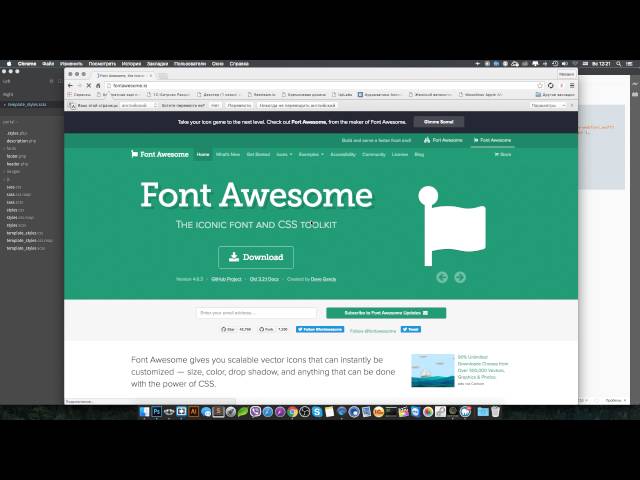Open the Сервисы apps bookmark

(79, 95)
